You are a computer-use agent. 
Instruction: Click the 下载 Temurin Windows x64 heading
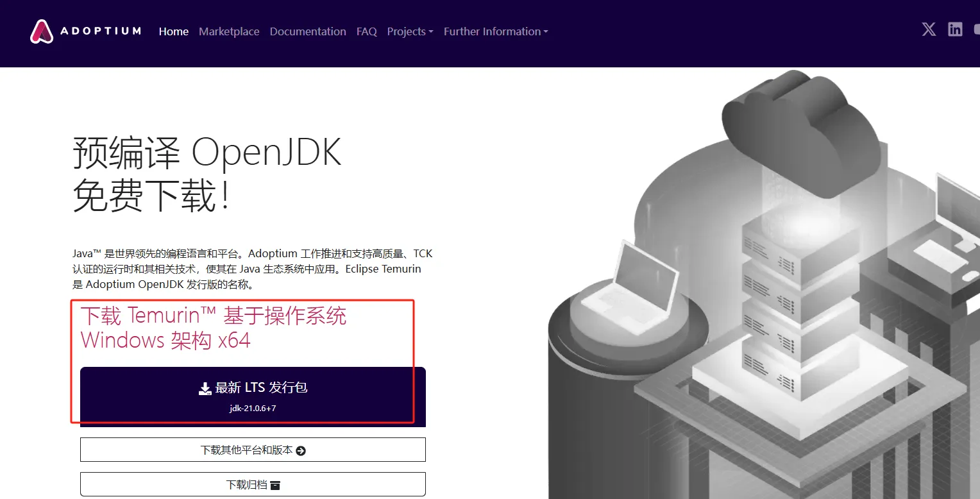point(214,328)
